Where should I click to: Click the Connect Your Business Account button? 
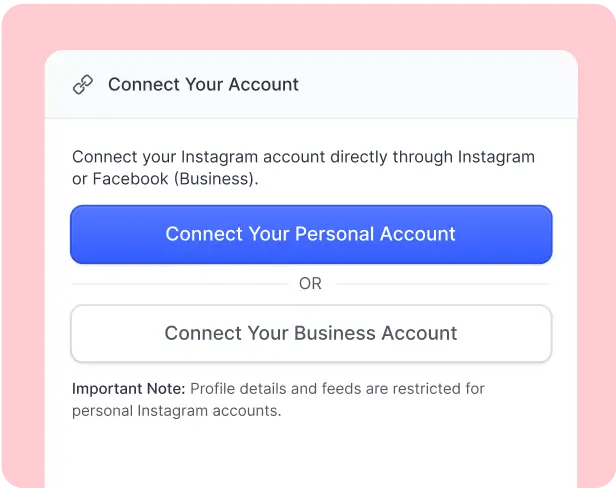(311, 333)
